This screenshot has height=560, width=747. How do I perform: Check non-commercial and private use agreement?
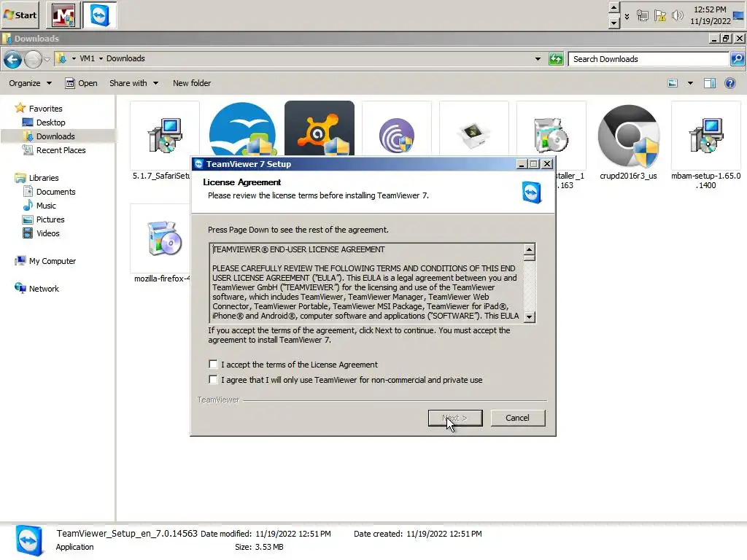tap(213, 379)
